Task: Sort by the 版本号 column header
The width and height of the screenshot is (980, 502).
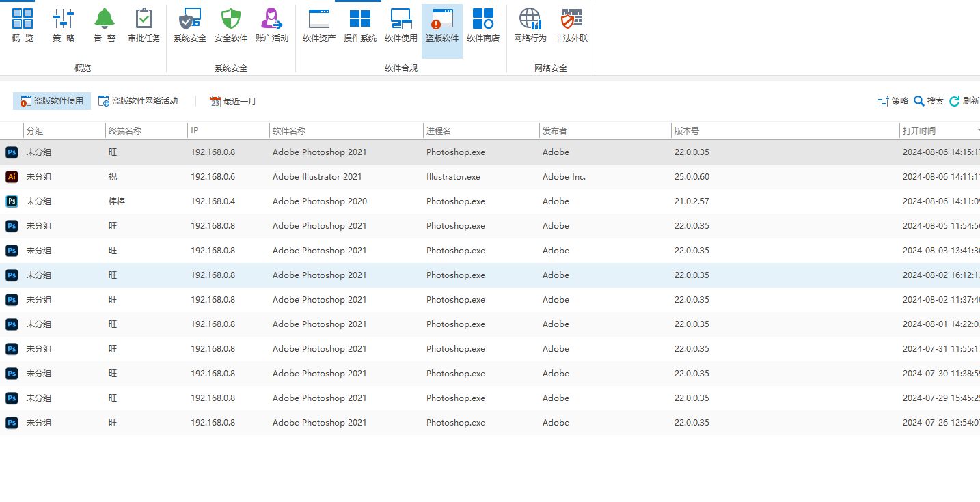Action: click(785, 130)
